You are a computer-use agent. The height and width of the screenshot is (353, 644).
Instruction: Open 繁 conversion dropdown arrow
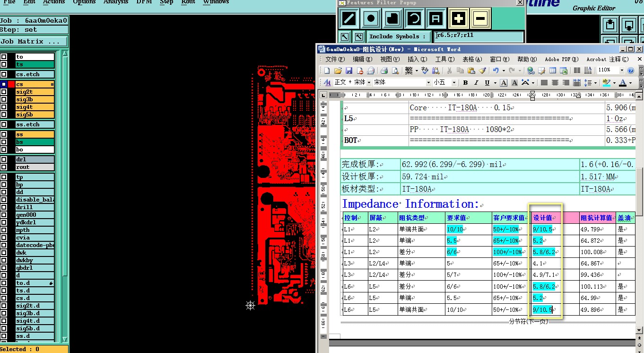pos(417,71)
